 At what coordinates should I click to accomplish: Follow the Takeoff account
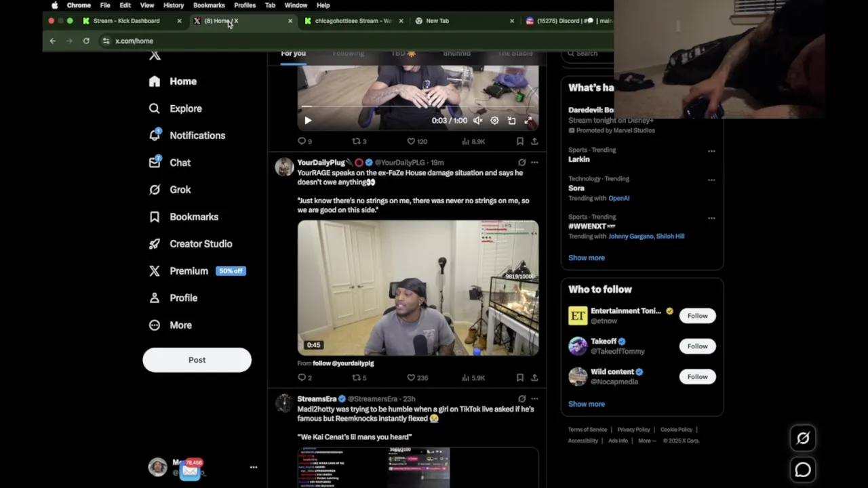[697, 346]
